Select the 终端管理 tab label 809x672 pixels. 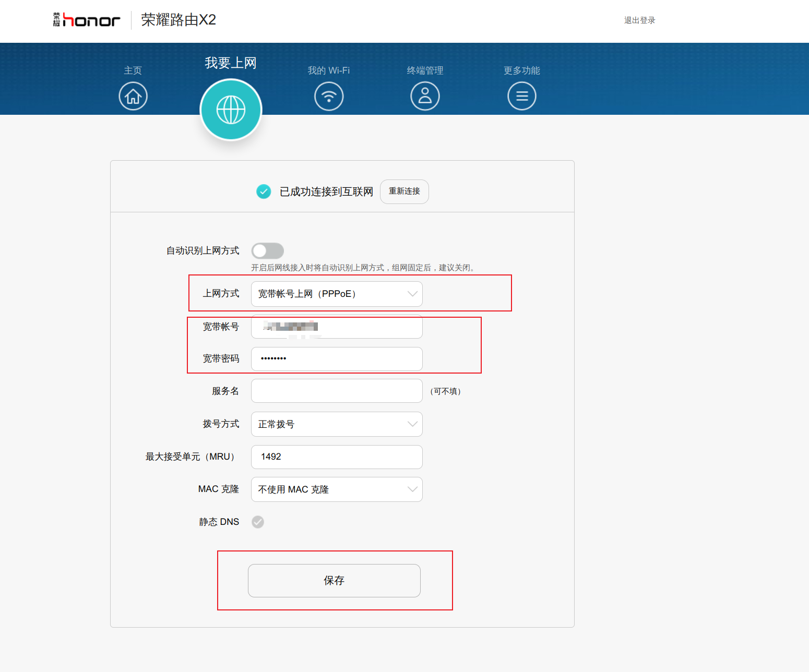pyautogui.click(x=425, y=70)
